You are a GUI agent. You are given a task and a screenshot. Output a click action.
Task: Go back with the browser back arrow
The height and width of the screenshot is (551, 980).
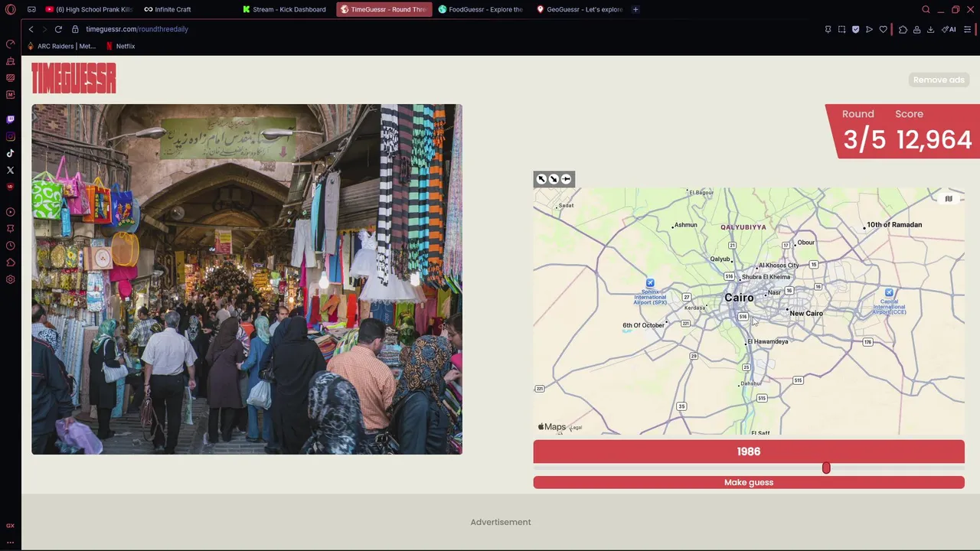pos(31,29)
